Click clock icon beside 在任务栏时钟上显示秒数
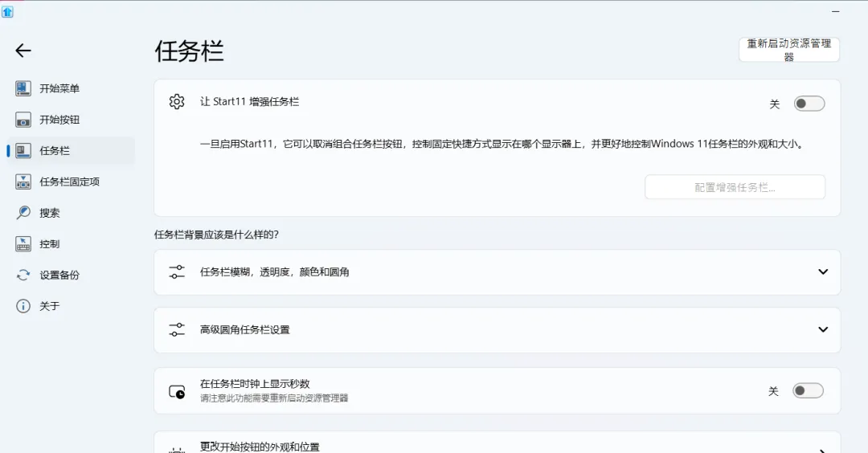The image size is (868, 453). [x=177, y=392]
